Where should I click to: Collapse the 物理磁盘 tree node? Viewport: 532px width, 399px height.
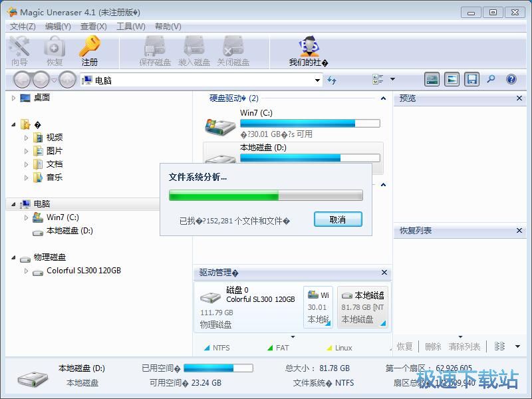pyautogui.click(x=13, y=257)
